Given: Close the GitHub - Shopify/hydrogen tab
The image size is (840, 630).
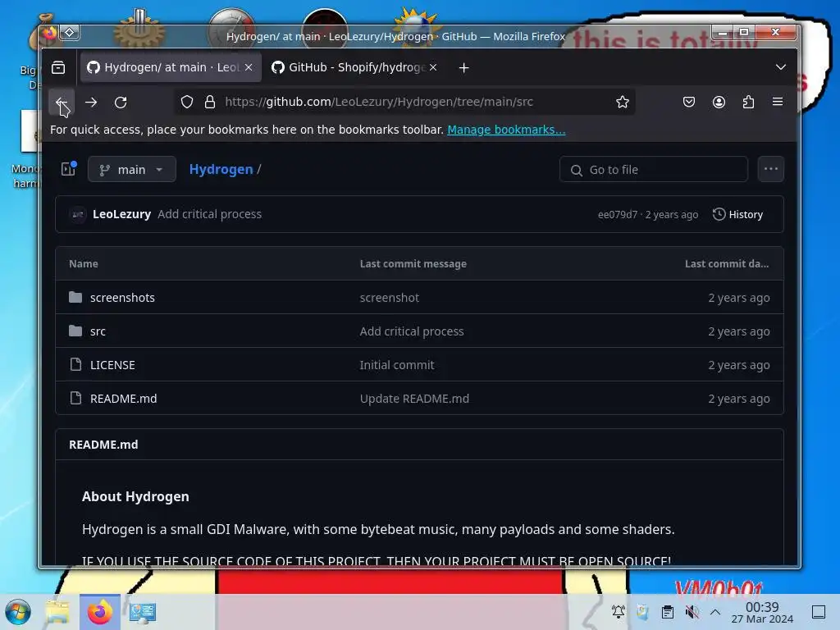Looking at the screenshot, I should click(433, 67).
